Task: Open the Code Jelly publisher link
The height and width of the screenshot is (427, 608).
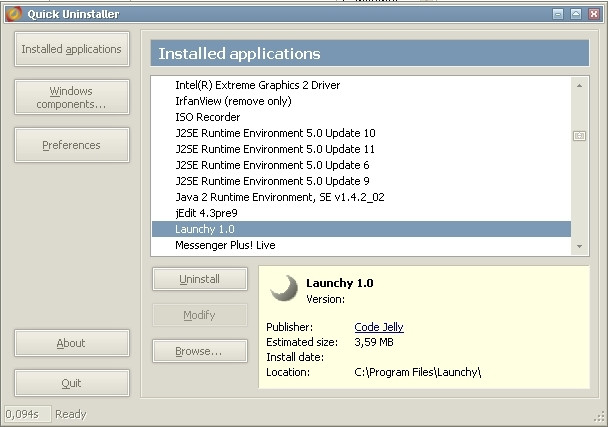Action: 379,327
